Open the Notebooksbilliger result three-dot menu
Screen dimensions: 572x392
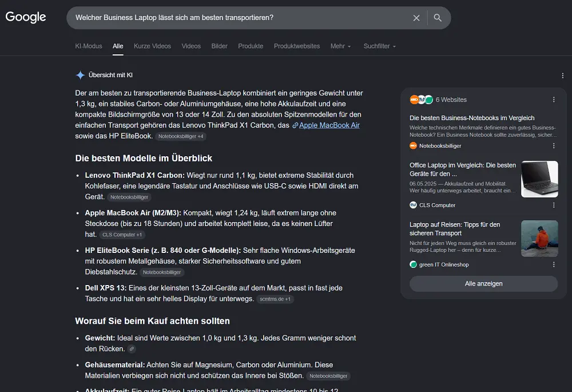point(554,145)
